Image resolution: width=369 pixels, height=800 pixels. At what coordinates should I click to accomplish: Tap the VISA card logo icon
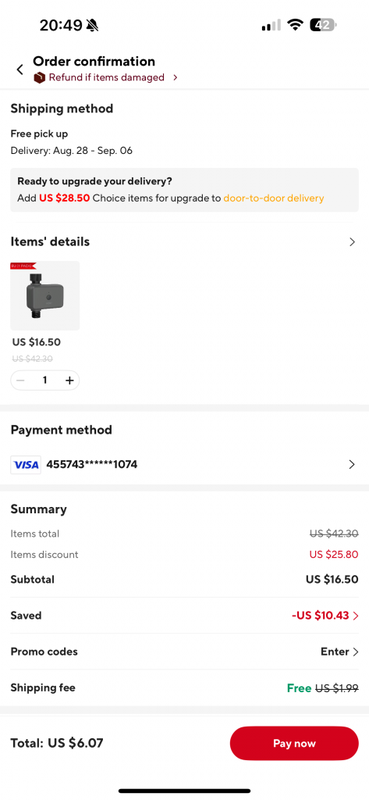tap(26, 465)
